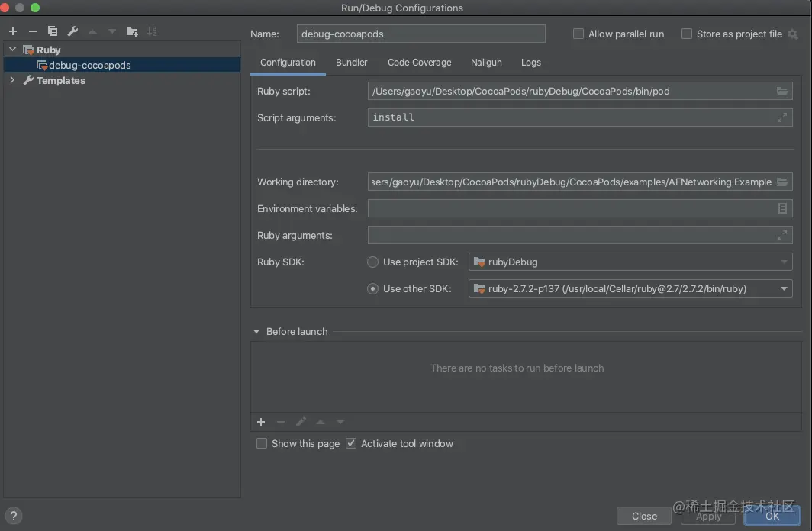This screenshot has height=531, width=812.
Task: Open the Store as project file settings gear
Action: coord(792,34)
